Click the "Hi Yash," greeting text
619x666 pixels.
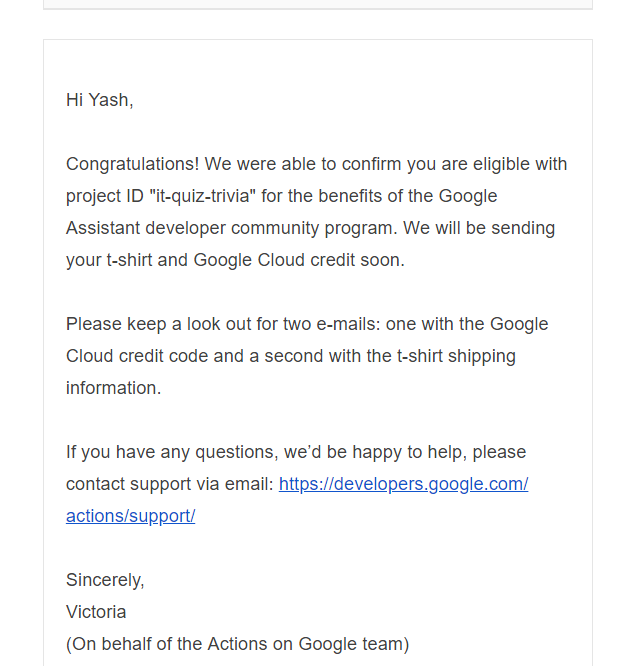(x=99, y=100)
